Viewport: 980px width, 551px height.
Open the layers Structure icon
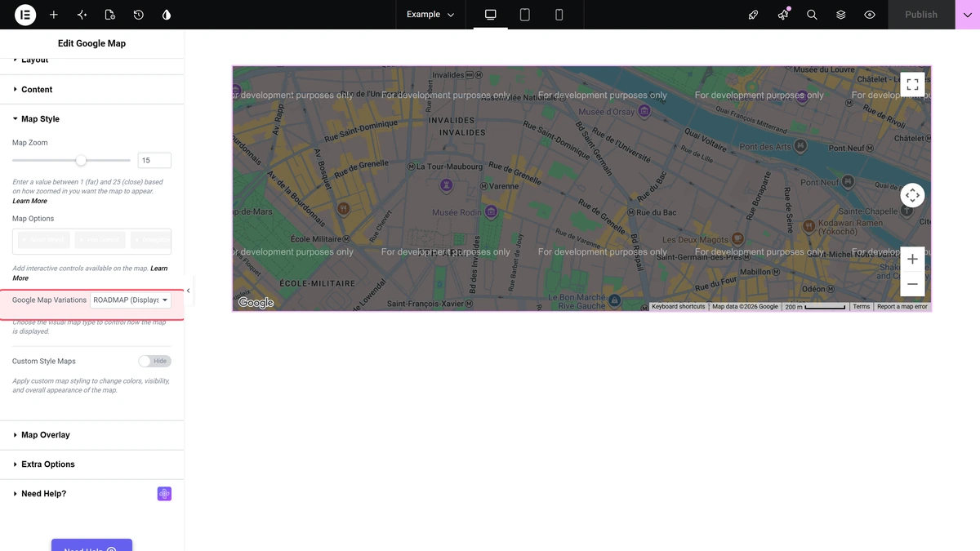point(841,15)
